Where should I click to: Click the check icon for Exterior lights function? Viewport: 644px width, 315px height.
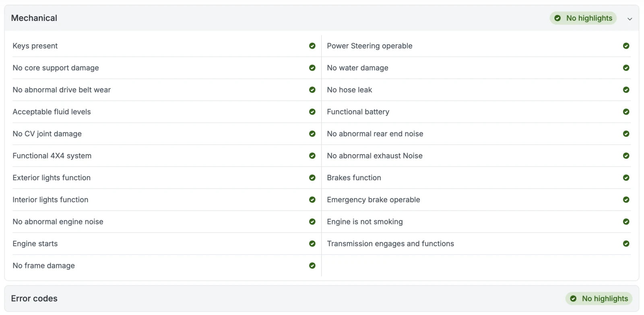pos(312,177)
